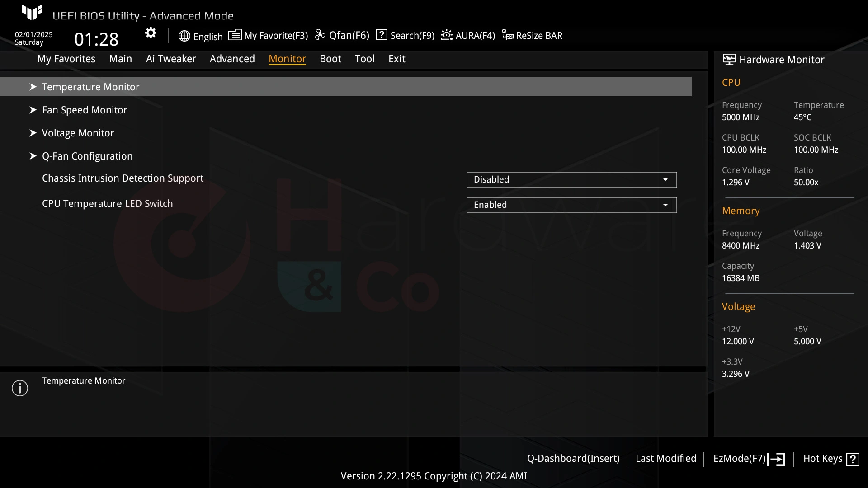The width and height of the screenshot is (868, 488).
Task: Expand Fan Speed Monitor section
Action: (x=84, y=109)
